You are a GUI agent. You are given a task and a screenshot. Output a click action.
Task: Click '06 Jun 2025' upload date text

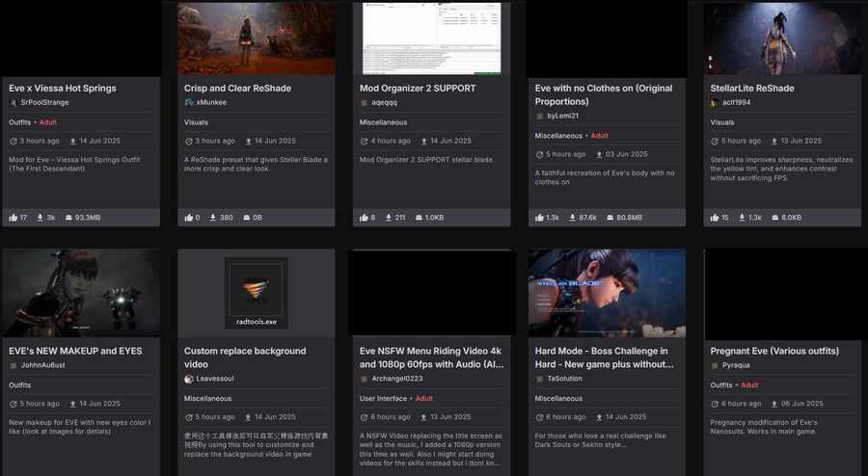802,404
